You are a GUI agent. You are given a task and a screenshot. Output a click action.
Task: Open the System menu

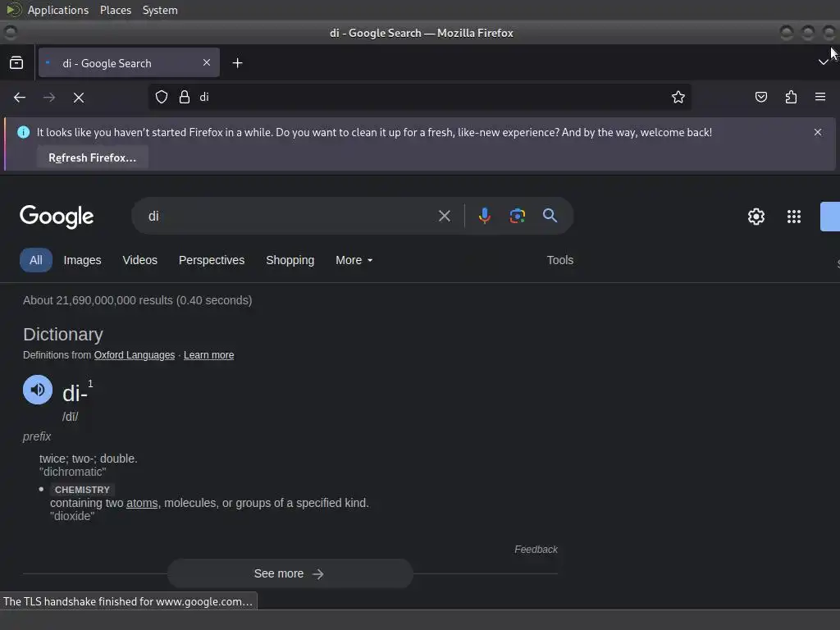[x=160, y=10]
